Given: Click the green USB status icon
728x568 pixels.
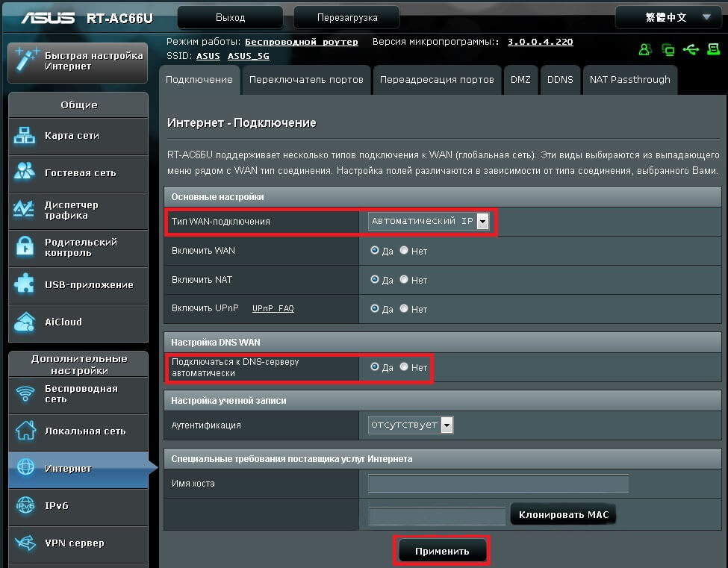Looking at the screenshot, I should 691,49.
